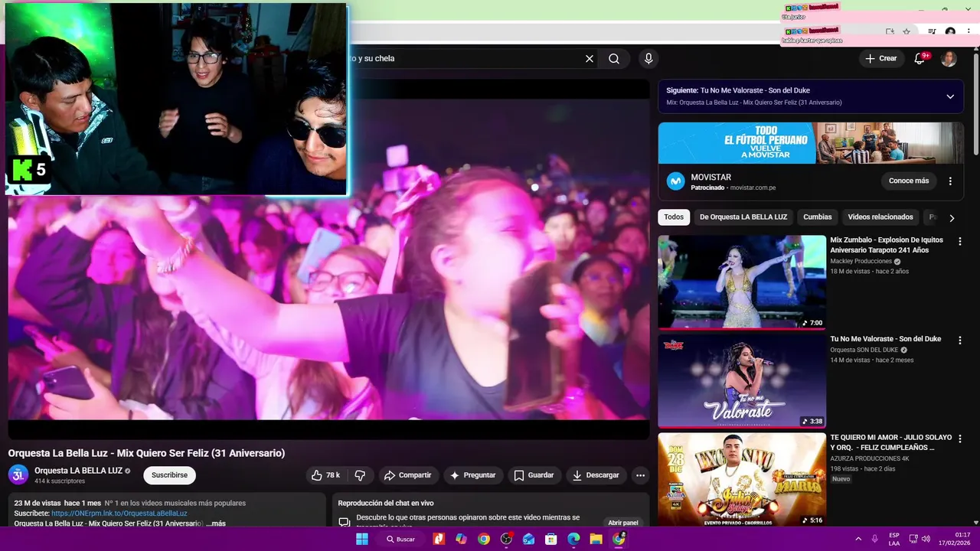Open Orquesta La Bella Luz channel avatar
Viewport: 980px width, 551px height.
pyautogui.click(x=18, y=474)
